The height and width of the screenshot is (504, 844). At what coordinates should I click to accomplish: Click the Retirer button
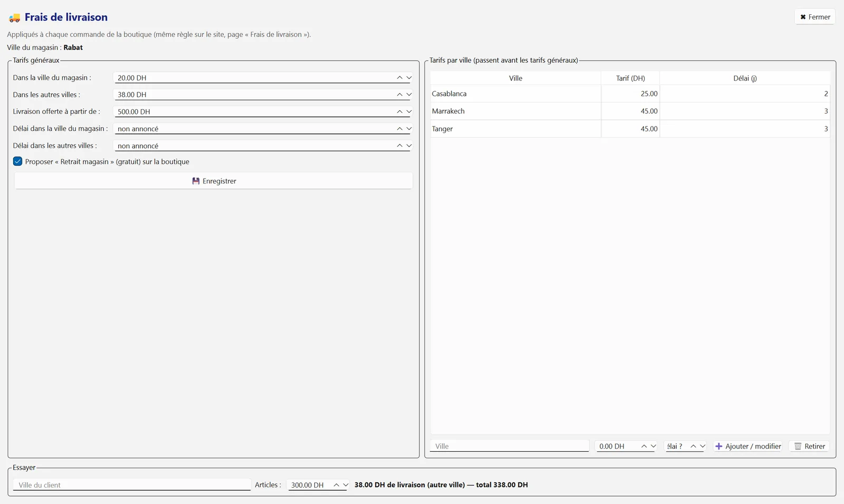[809, 446]
